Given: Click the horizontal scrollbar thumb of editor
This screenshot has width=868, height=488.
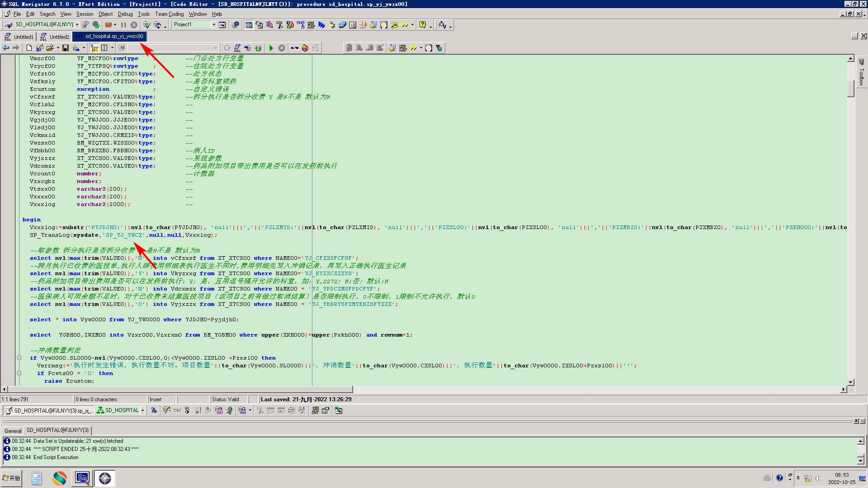Looking at the screenshot, I should pyautogui.click(x=181, y=389).
